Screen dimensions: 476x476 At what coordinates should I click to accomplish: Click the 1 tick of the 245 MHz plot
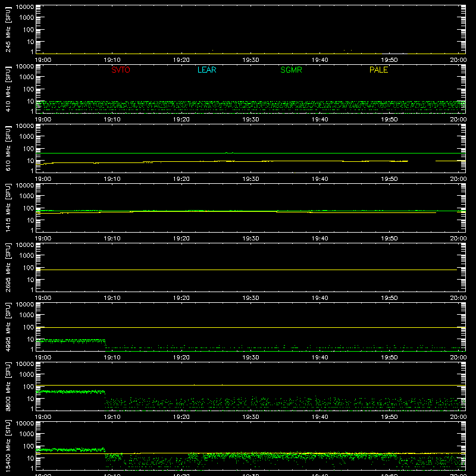(x=32, y=52)
